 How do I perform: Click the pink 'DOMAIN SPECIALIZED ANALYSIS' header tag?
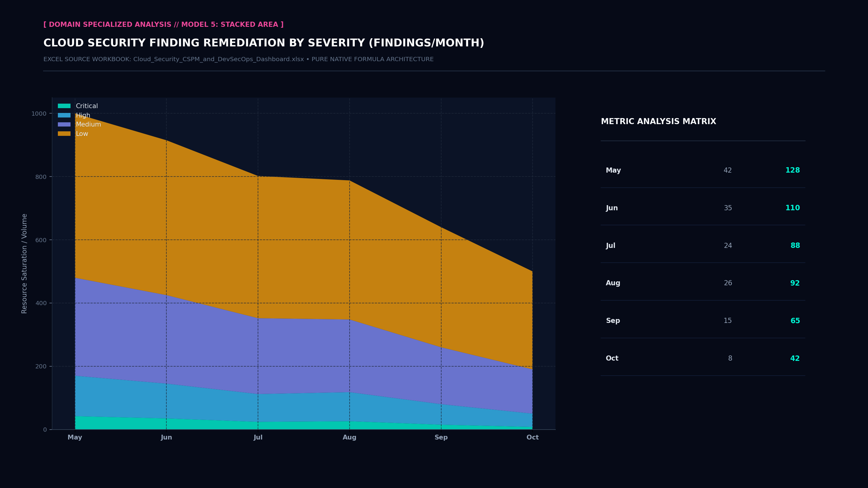tap(163, 25)
